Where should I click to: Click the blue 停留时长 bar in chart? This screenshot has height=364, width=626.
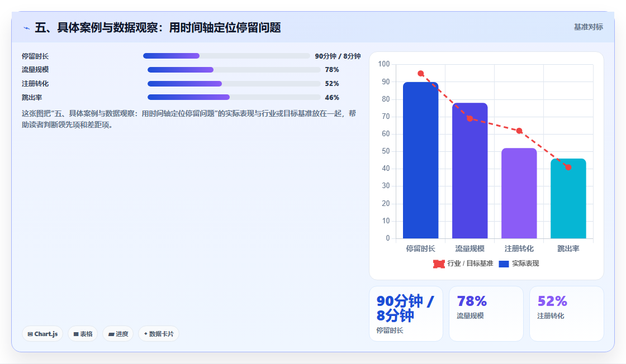click(420, 160)
